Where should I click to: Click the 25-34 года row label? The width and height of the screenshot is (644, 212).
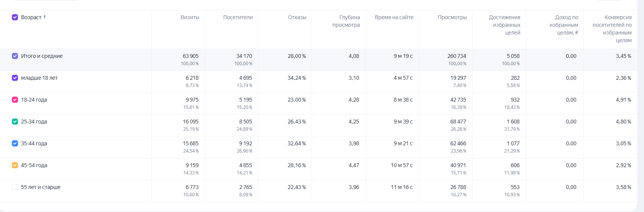pos(34,122)
